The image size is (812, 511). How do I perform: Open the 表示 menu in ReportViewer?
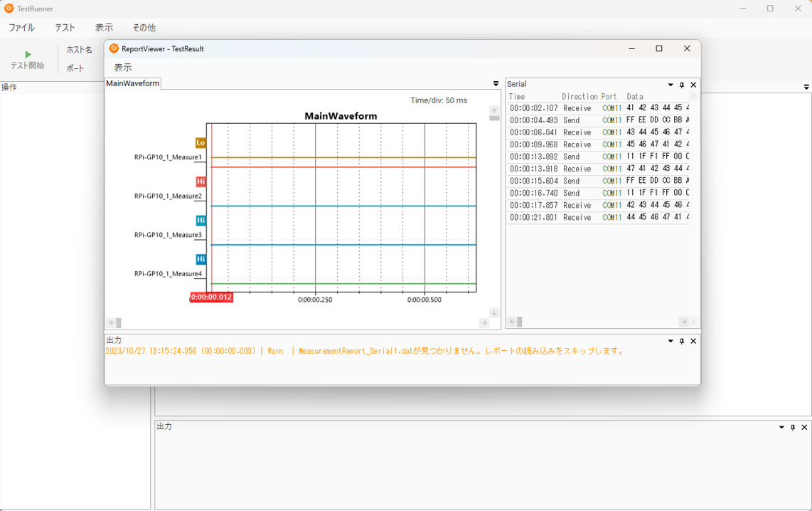[123, 68]
